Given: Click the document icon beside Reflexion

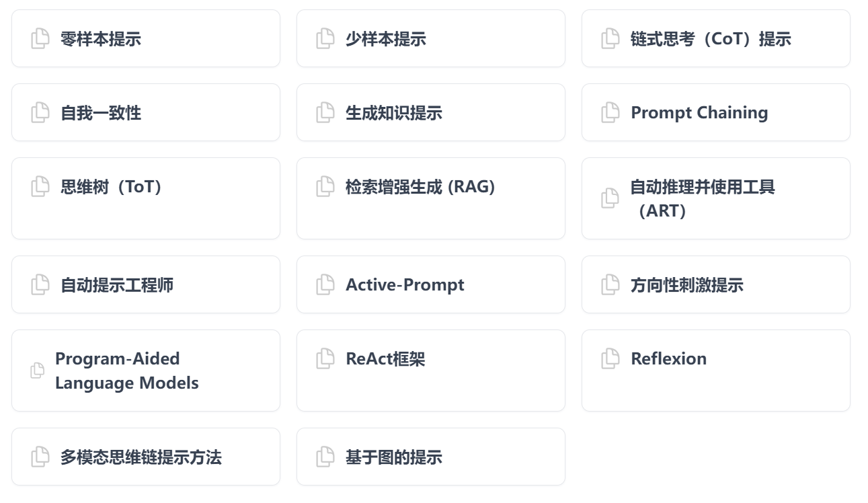Looking at the screenshot, I should click(610, 358).
